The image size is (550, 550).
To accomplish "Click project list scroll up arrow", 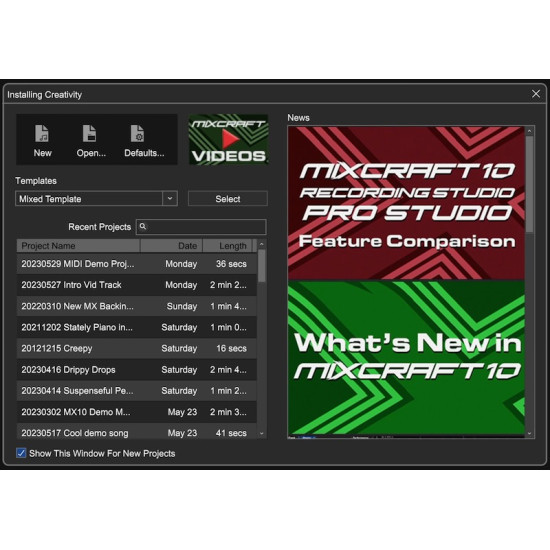I will click(261, 244).
